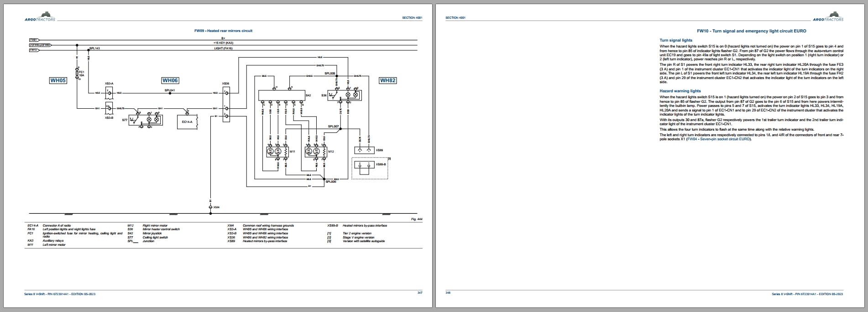Click the XS3-B connector symbol
Image resolution: width=868 pixels, height=312 pixels.
tap(109, 109)
